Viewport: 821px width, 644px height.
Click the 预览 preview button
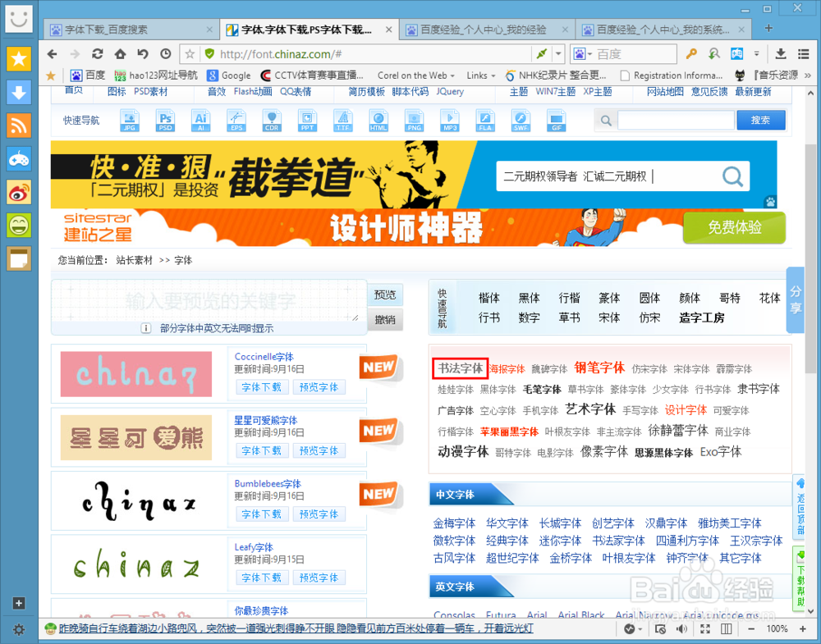(x=385, y=295)
